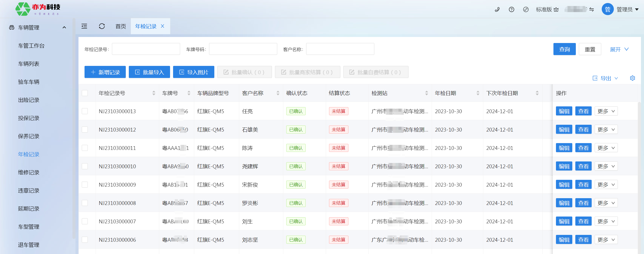
Task: Open 违章记录 in the sidebar
Action: coord(29,191)
